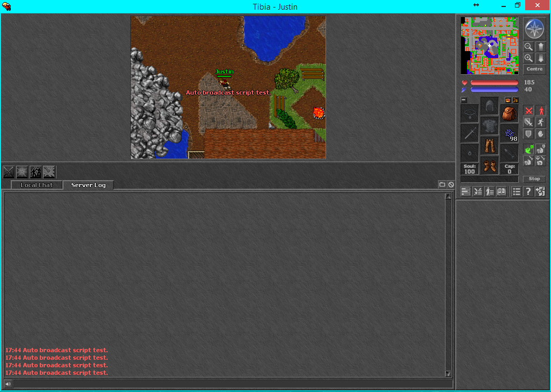Open the options list button
Screen dimensions: 551x392
pos(516,191)
